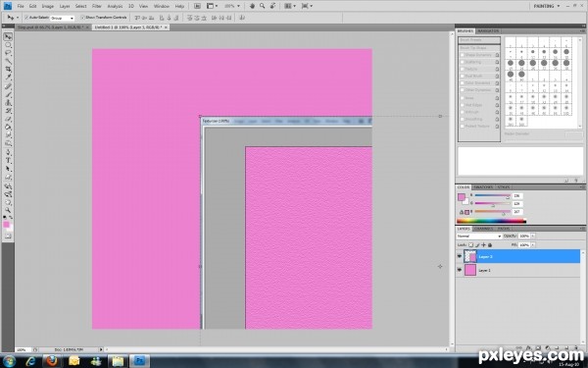Select the Move tool in the toolbox
This screenshot has width=588, height=368.
point(8,37)
